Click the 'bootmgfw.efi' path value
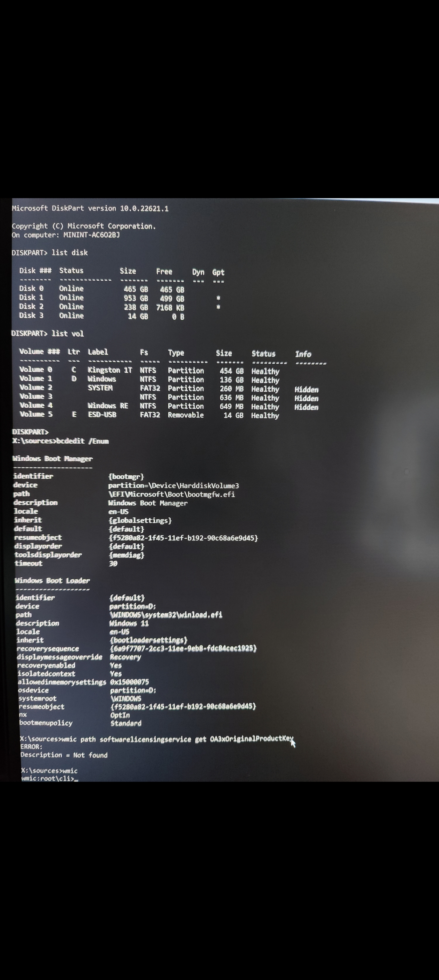 tap(211, 495)
